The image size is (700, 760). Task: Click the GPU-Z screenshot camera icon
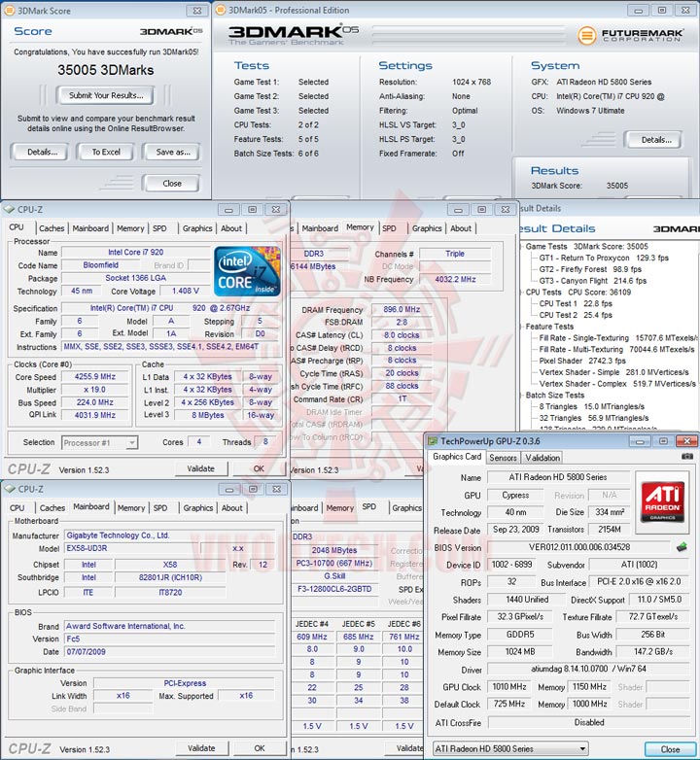pyautogui.click(x=687, y=456)
